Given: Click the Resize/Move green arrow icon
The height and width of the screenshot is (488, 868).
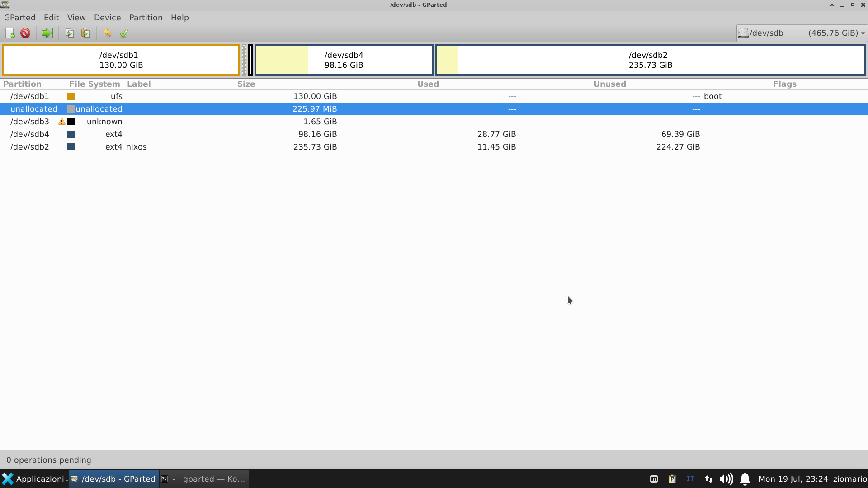Looking at the screenshot, I should tap(47, 33).
